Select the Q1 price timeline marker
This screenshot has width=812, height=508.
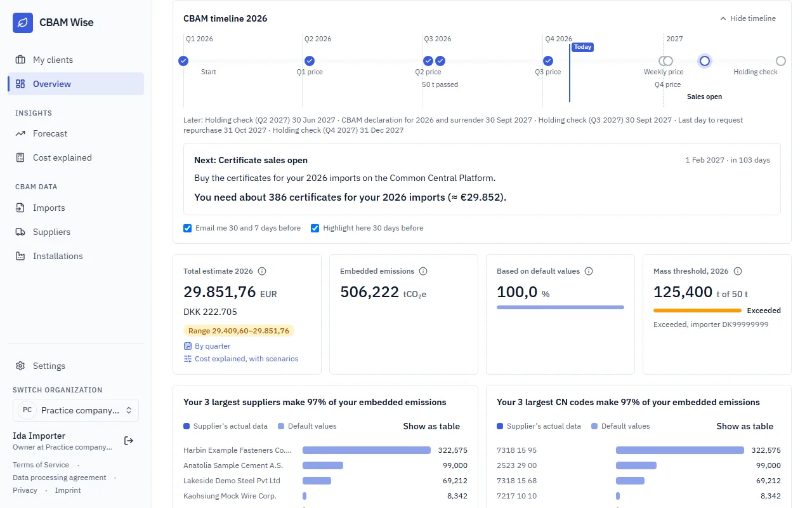(x=310, y=61)
